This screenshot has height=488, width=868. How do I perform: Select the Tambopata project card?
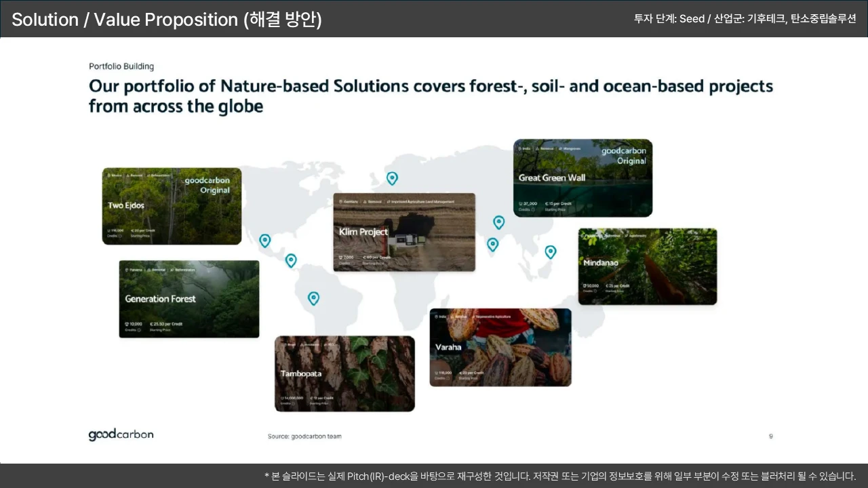coord(344,373)
